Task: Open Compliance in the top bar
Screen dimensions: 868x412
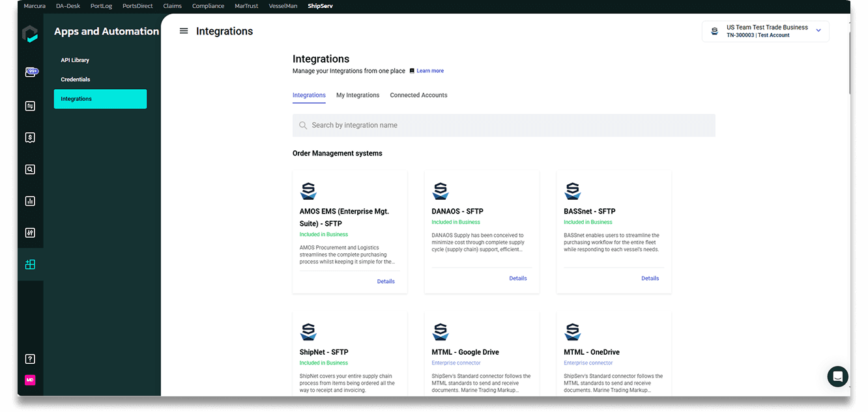Action: [209, 6]
